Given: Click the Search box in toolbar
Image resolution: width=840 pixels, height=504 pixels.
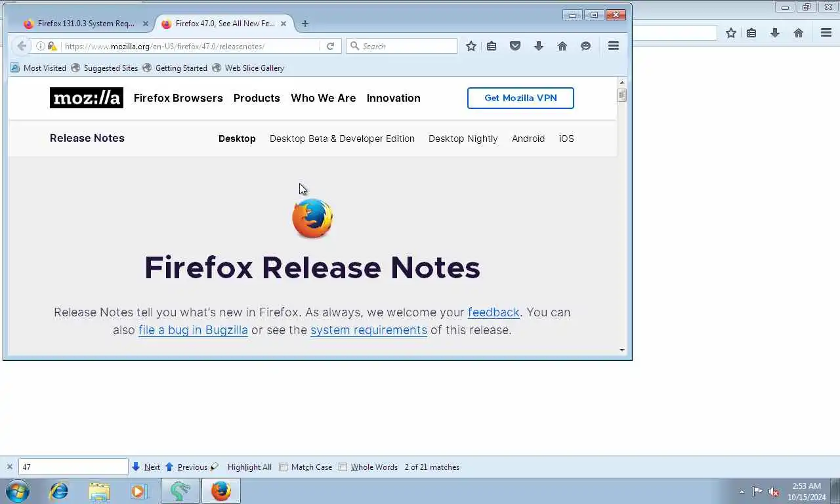Looking at the screenshot, I should tap(402, 46).
